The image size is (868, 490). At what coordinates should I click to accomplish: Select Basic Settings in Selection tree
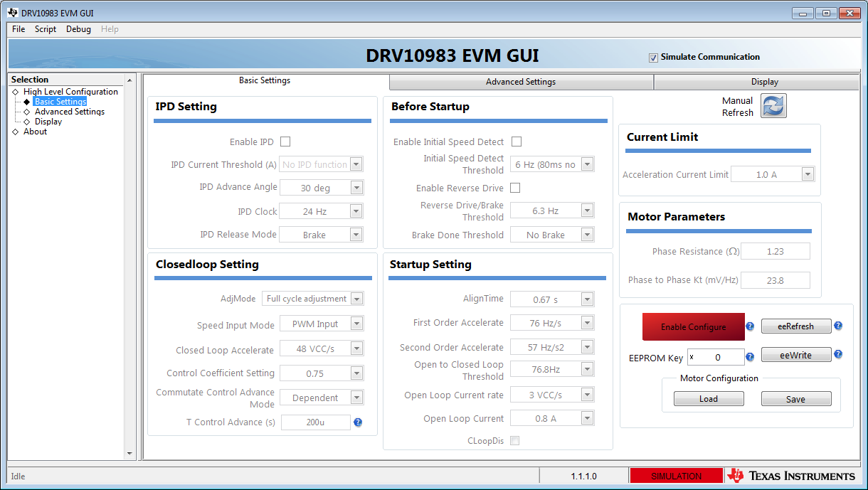tap(60, 102)
